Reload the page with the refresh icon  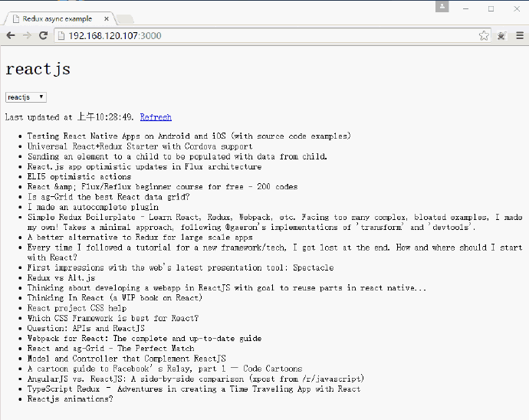coord(43,35)
